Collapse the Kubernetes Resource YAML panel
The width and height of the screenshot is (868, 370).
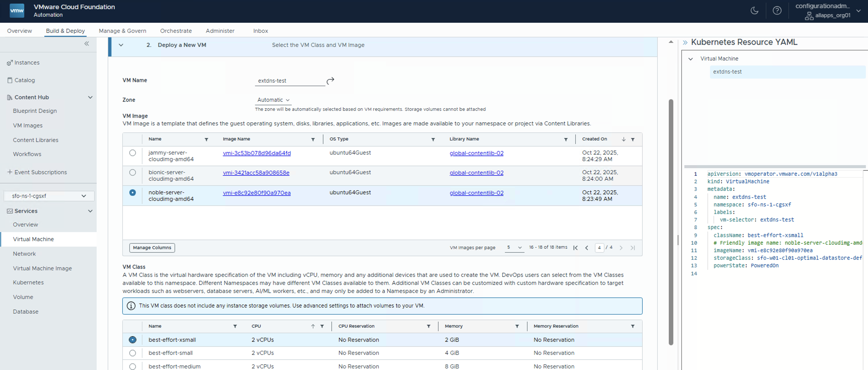coord(685,43)
